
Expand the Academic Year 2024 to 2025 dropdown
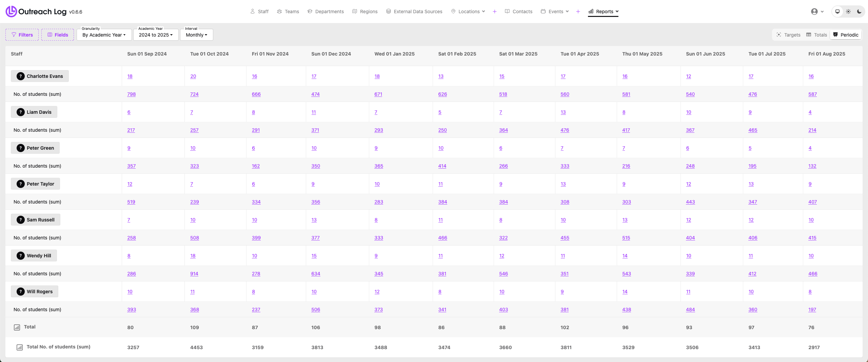point(156,35)
